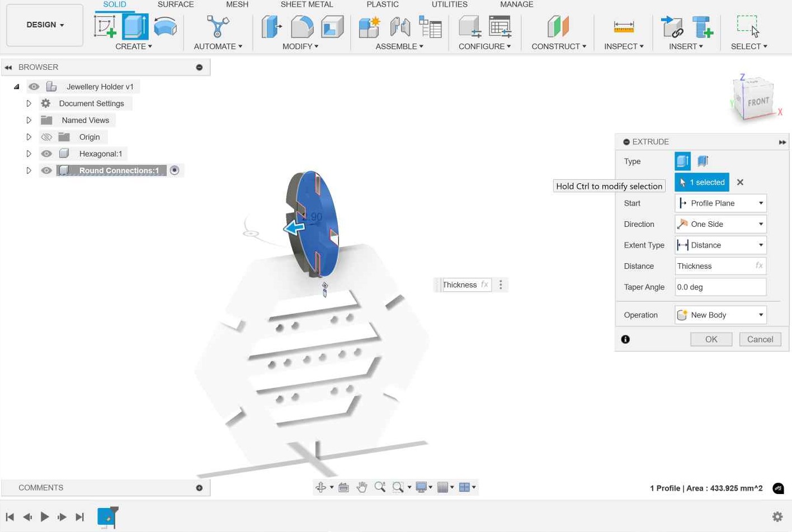The width and height of the screenshot is (792, 532).
Task: Expand Named Views tree node
Action: (29, 120)
